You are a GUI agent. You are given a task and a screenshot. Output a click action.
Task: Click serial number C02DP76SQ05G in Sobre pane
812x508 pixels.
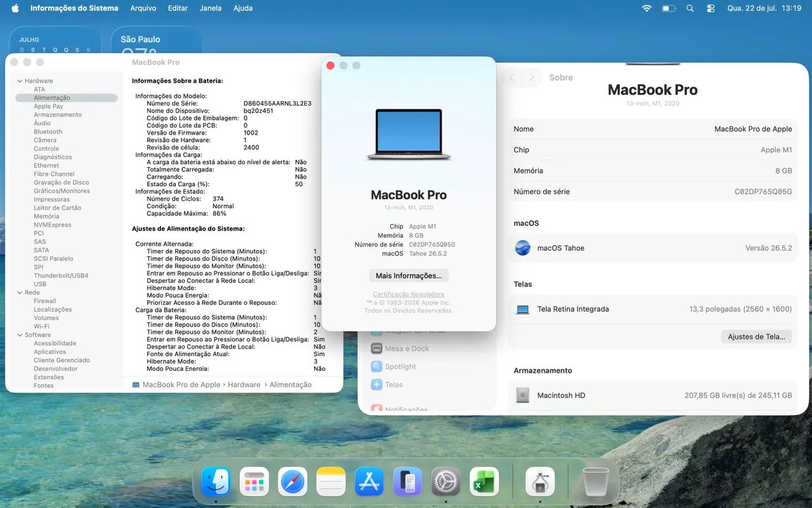click(x=763, y=192)
